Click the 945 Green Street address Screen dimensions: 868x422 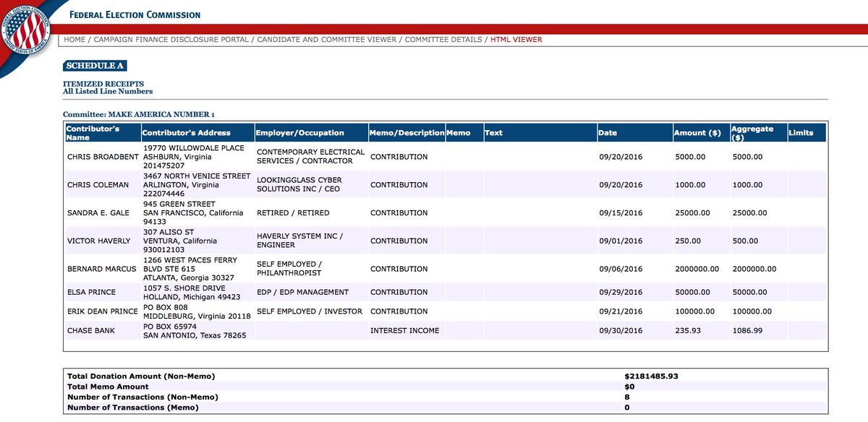(193, 213)
